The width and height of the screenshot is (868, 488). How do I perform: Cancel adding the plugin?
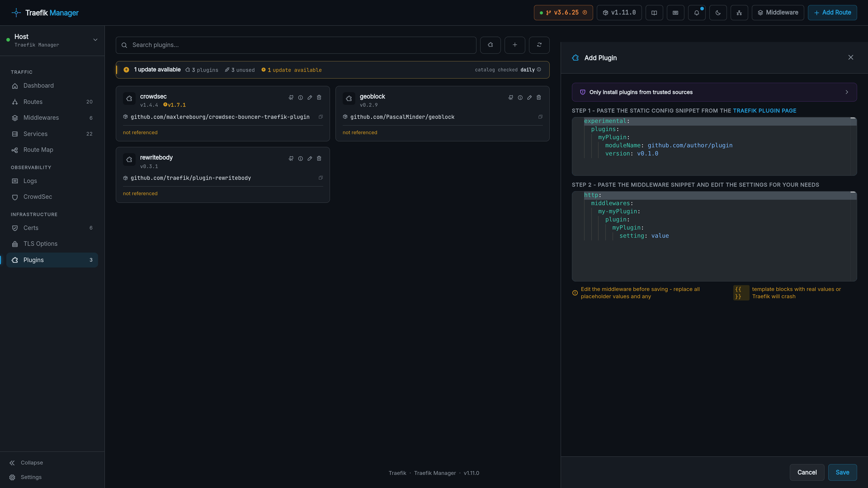pyautogui.click(x=807, y=473)
